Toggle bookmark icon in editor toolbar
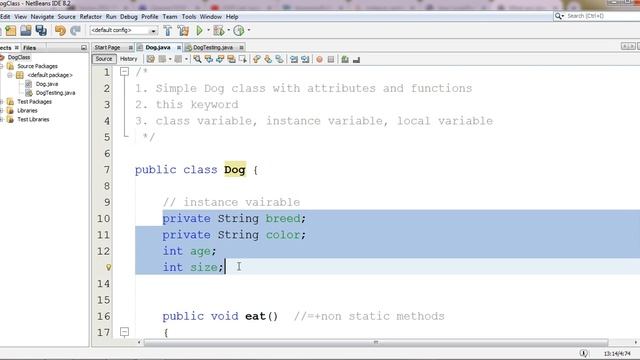Image resolution: width=640 pixels, height=360 pixels. 279,59
